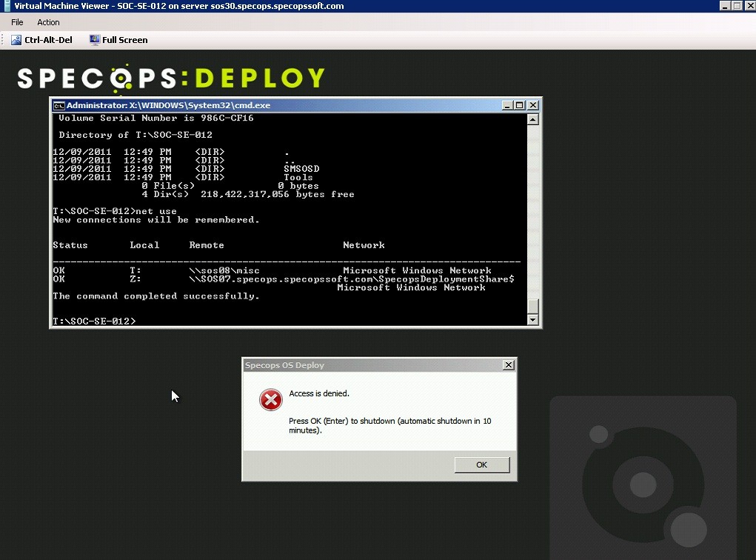Screen dimensions: 756x560
Task: Click the SpecopsDeploymentShare$ path text
Action: [352, 279]
